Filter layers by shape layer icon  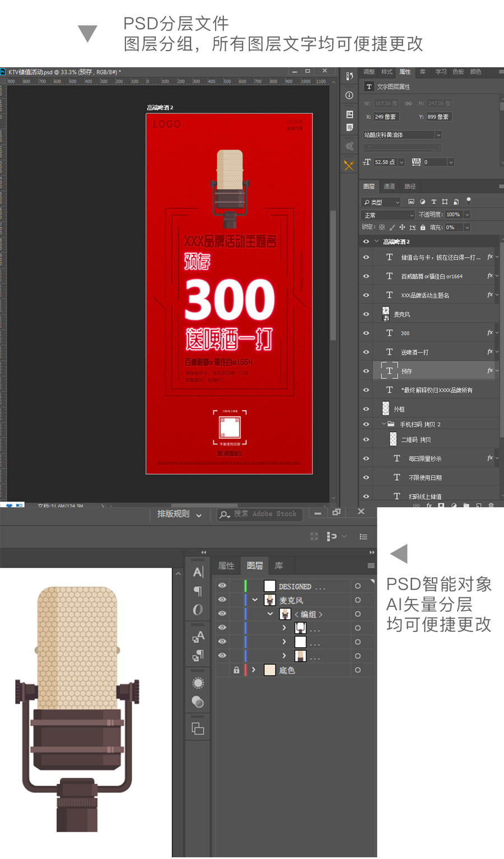tap(445, 202)
